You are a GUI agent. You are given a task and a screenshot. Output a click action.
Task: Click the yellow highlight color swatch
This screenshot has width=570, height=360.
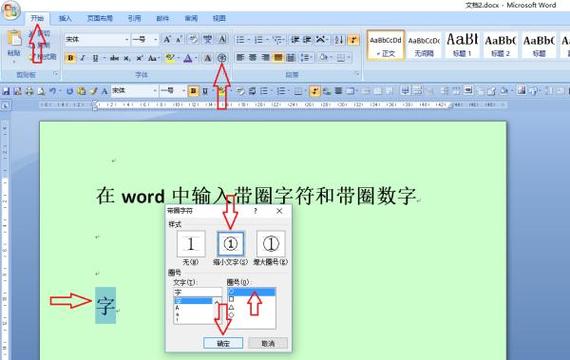tap(170, 58)
